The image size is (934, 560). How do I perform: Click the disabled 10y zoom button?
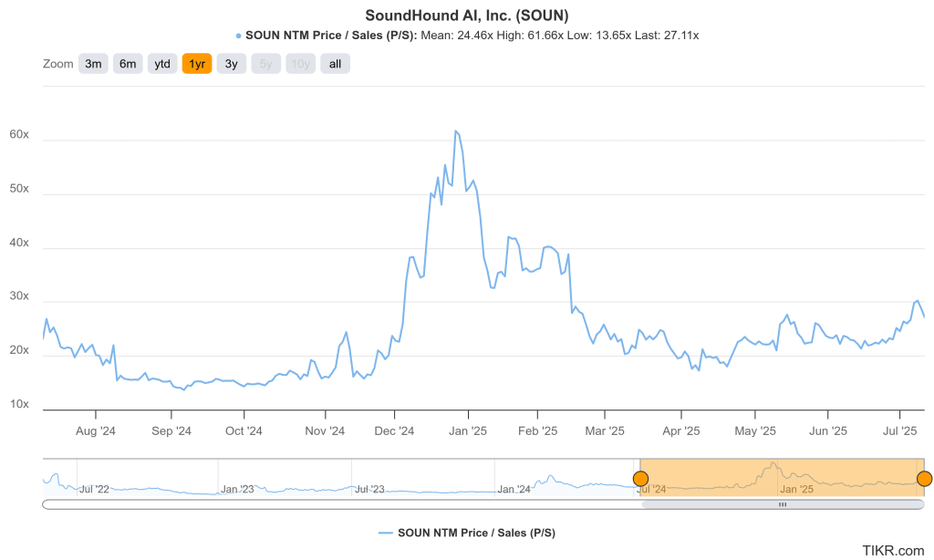(300, 63)
